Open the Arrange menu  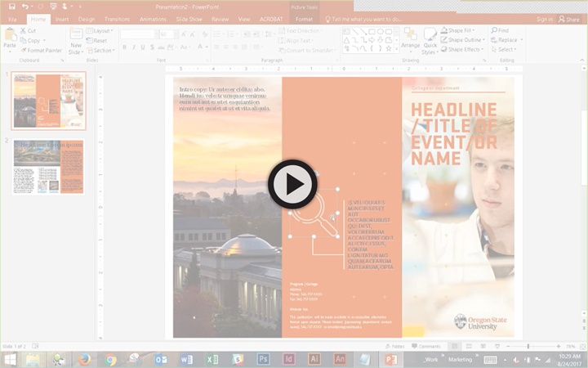coord(410,41)
